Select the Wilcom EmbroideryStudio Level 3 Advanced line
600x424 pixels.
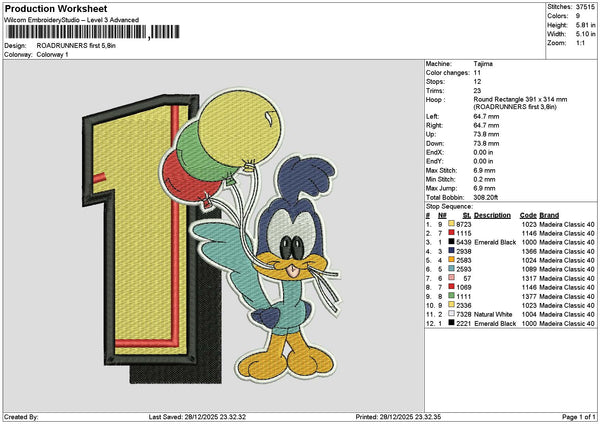(x=72, y=20)
